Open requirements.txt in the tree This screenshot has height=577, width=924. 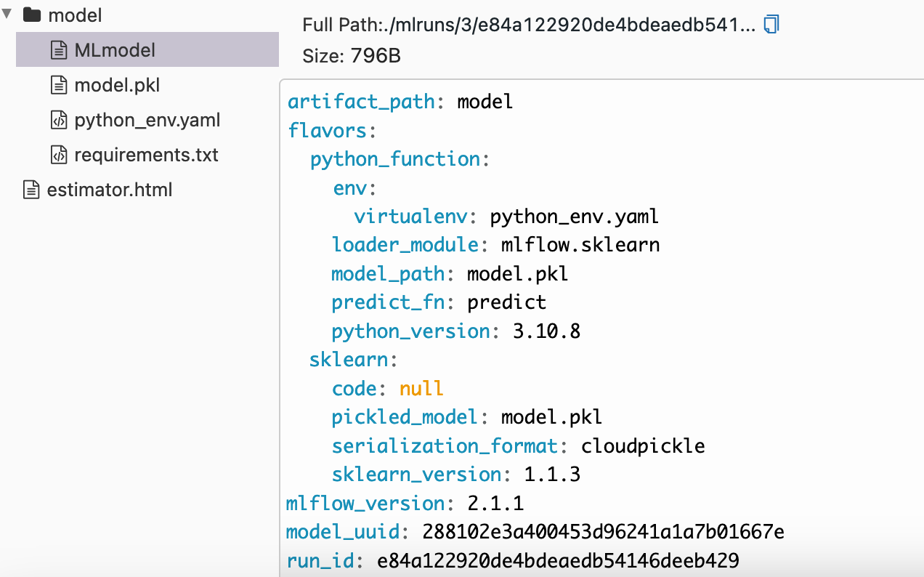[x=146, y=155]
